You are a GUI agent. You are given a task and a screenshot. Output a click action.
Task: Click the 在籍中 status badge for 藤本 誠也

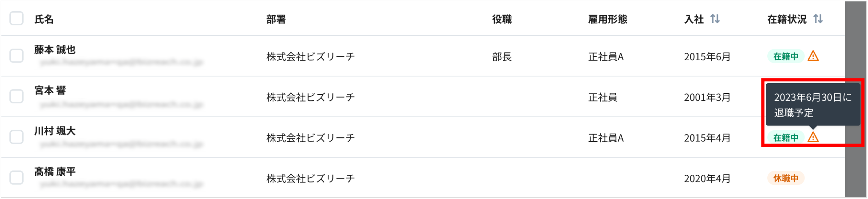pyautogui.click(x=787, y=57)
